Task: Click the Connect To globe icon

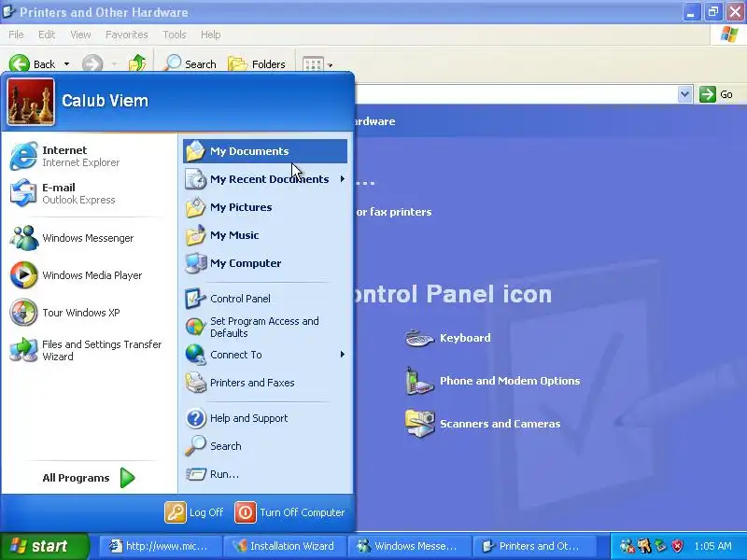Action: 195,355
